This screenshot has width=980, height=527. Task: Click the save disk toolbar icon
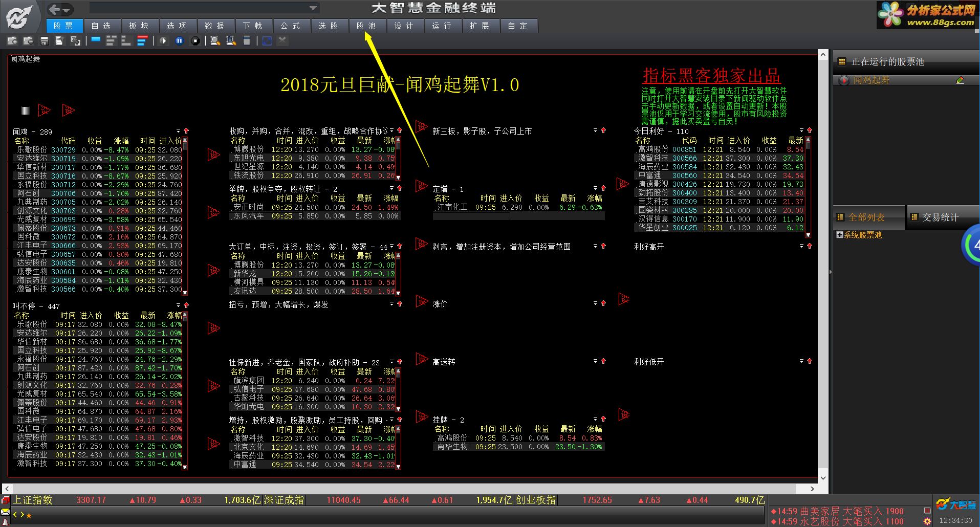45,41
